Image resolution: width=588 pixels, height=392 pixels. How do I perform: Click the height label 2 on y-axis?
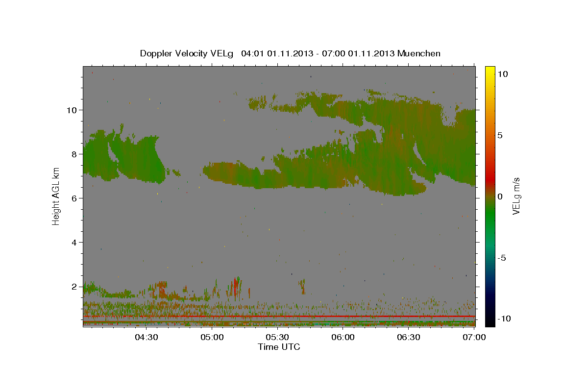point(74,286)
